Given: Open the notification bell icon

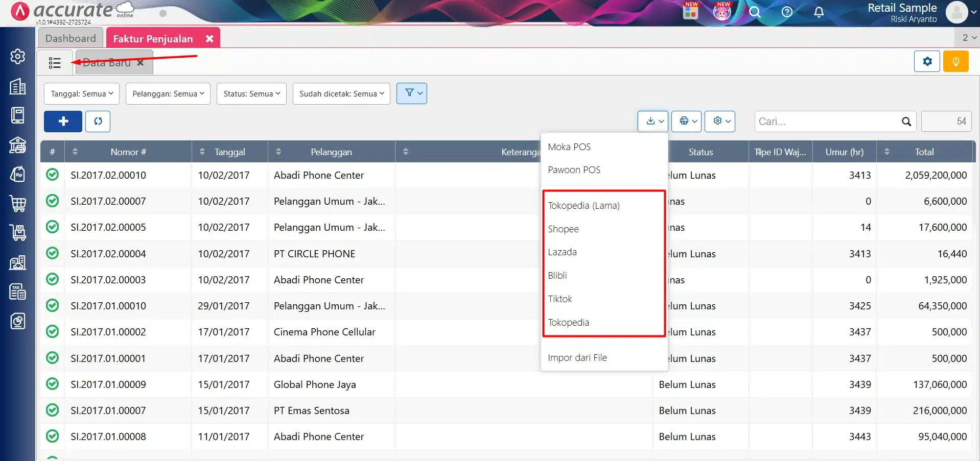Looking at the screenshot, I should click(x=819, y=12).
